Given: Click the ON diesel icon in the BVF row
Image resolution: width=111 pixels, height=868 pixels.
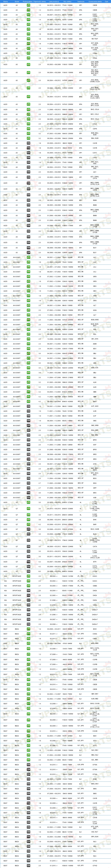Looking at the screenshot, I should point(28,445).
